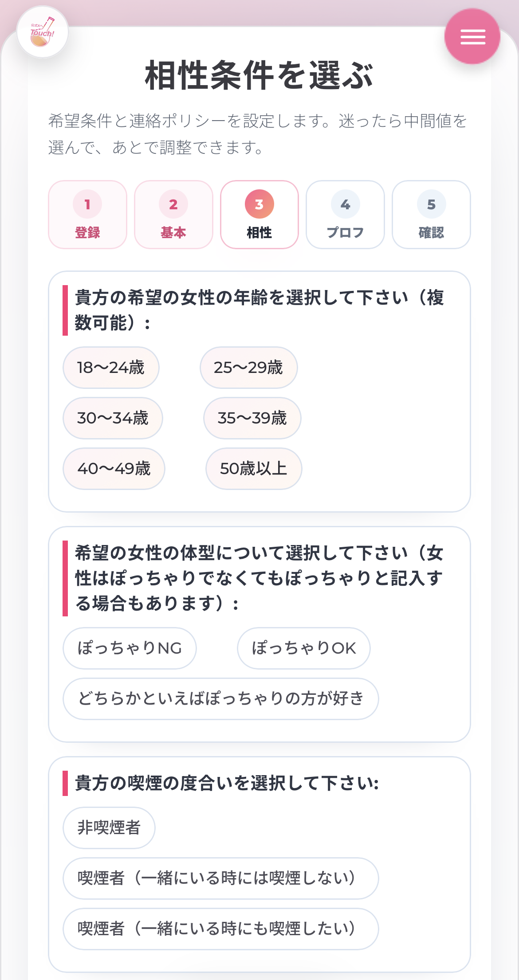Open the pink hamburger menu
The image size is (519, 980).
pos(472,36)
